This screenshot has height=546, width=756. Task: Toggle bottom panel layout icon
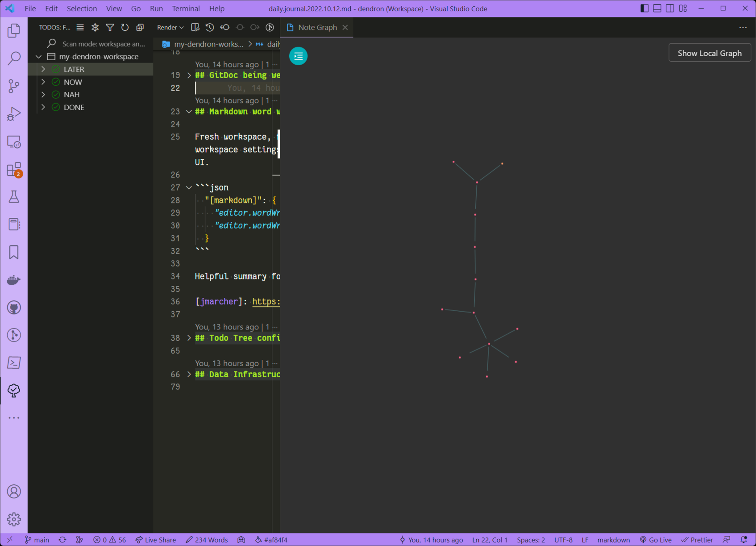click(x=657, y=8)
